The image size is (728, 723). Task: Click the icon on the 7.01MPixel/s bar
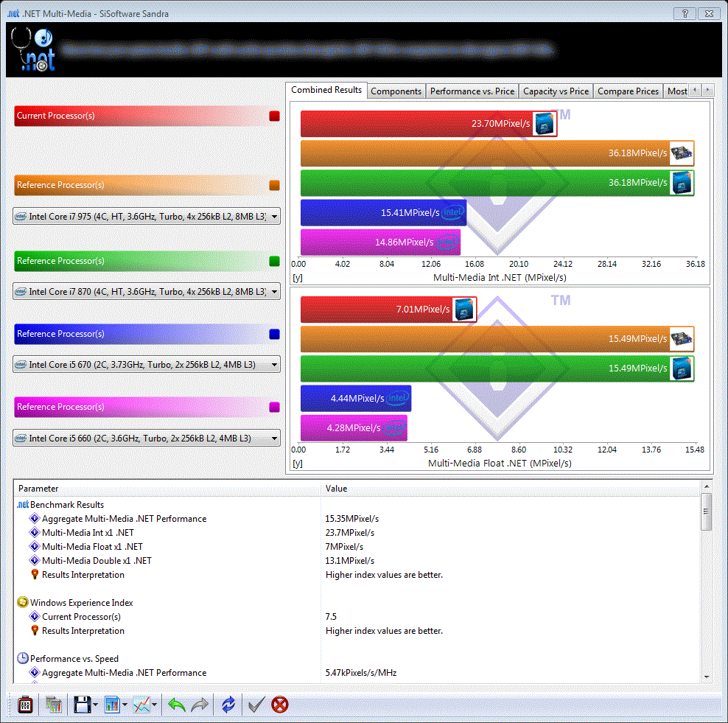click(463, 310)
